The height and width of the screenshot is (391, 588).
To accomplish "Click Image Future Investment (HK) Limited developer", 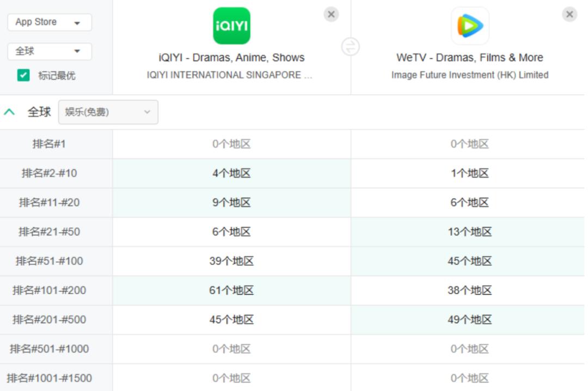I will 470,75.
